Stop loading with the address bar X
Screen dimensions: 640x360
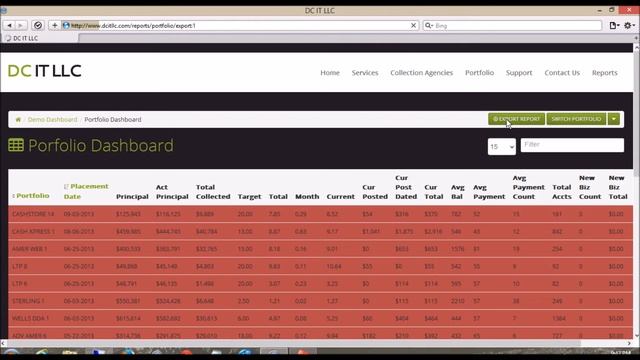413,25
